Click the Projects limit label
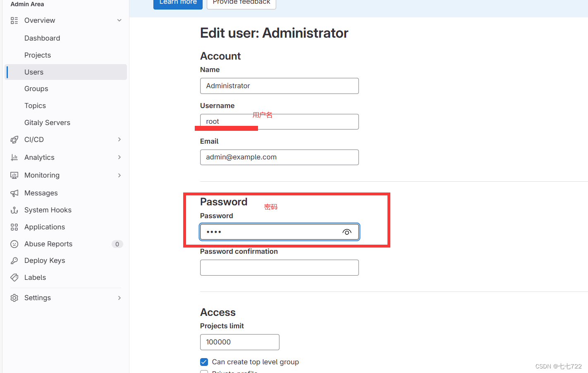This screenshot has height=373, width=588. (222, 326)
